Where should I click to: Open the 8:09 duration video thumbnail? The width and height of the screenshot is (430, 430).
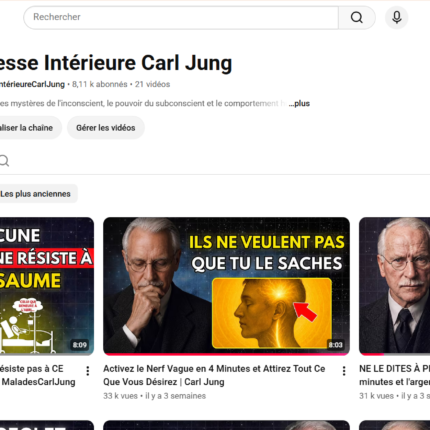(x=47, y=286)
